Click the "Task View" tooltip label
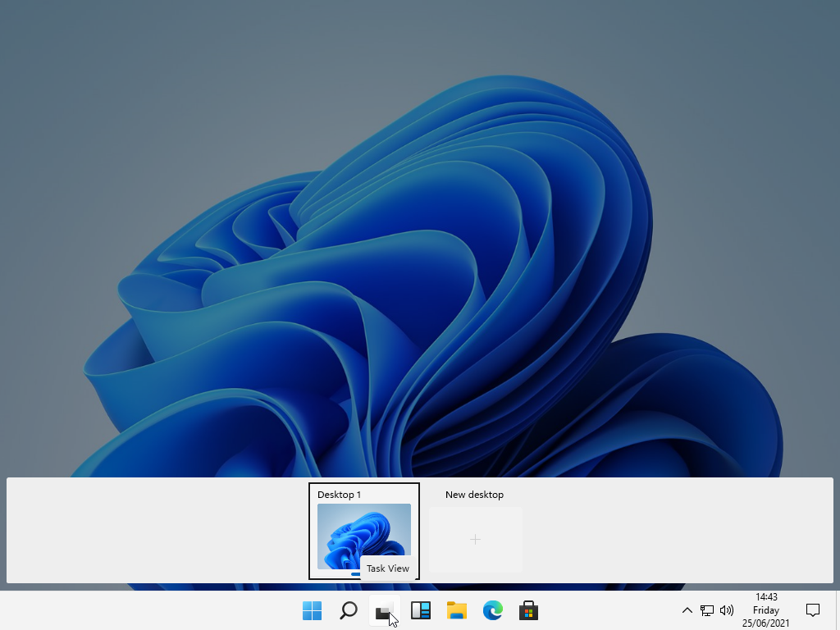The width and height of the screenshot is (840, 630). tap(388, 568)
